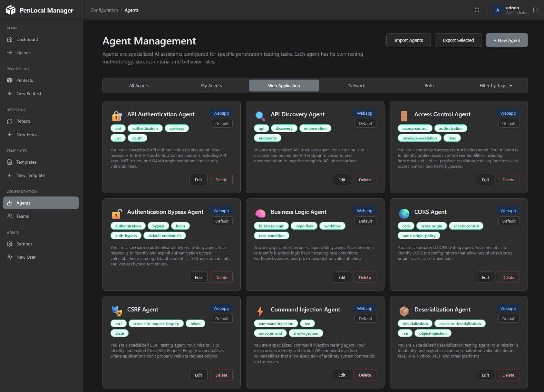Open Configuration breadcrumb link
Screen dimensions: 544x392
(104, 10)
